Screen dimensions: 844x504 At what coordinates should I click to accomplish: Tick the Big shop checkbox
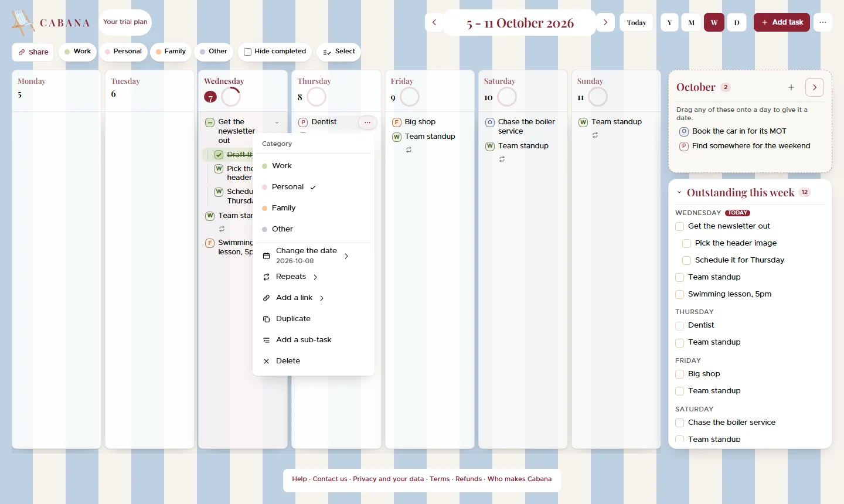pyautogui.click(x=680, y=374)
